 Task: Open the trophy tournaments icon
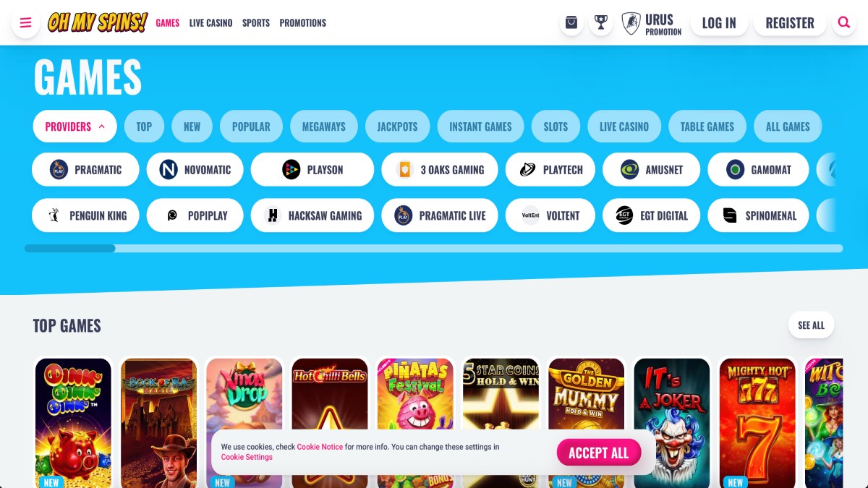pyautogui.click(x=600, y=22)
